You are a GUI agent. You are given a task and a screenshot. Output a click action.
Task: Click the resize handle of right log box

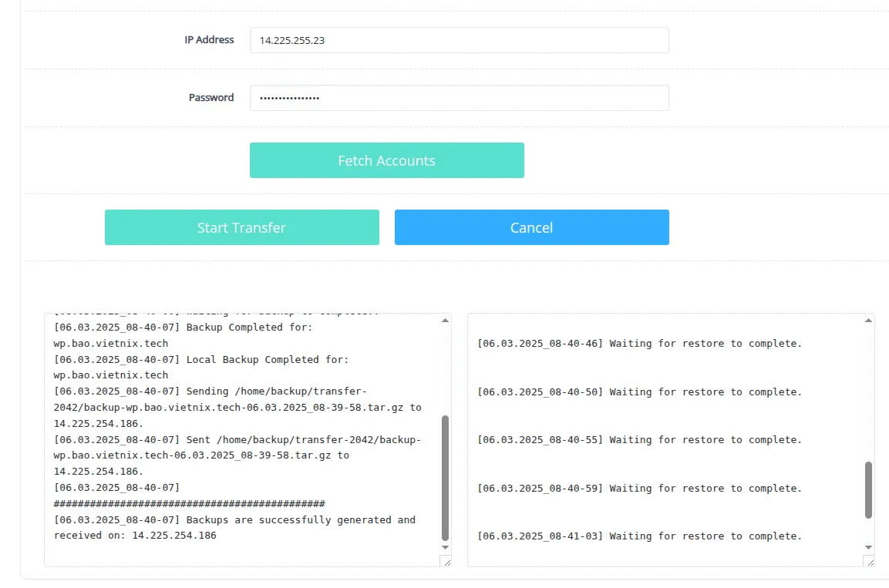(868, 562)
